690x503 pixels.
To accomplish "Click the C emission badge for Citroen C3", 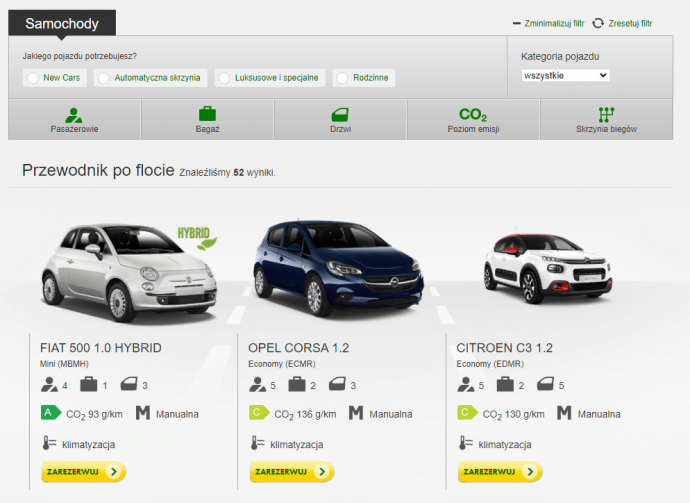I will click(467, 413).
